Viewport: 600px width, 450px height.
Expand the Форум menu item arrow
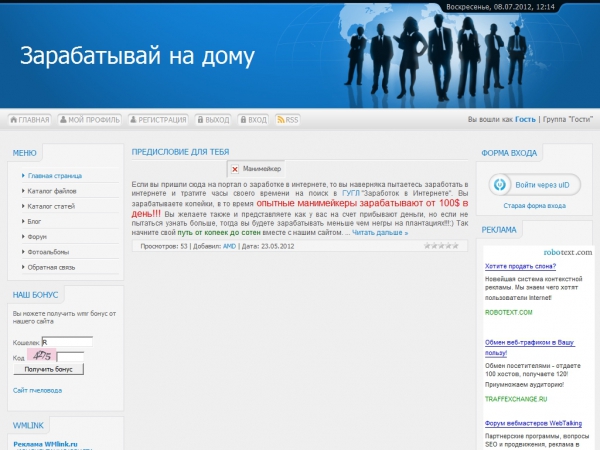[x=22, y=237]
